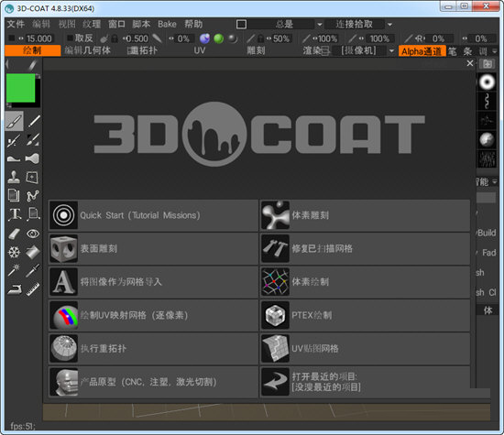Screen dimensions: 504x435
Task: Expand the 智能 panel dropdown arrow
Action: [x=495, y=182]
